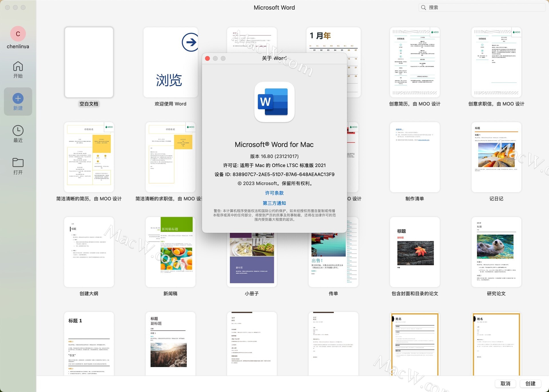549x392 pixels.
Task: Click the Word app icon in About dialog
Action: tap(274, 102)
